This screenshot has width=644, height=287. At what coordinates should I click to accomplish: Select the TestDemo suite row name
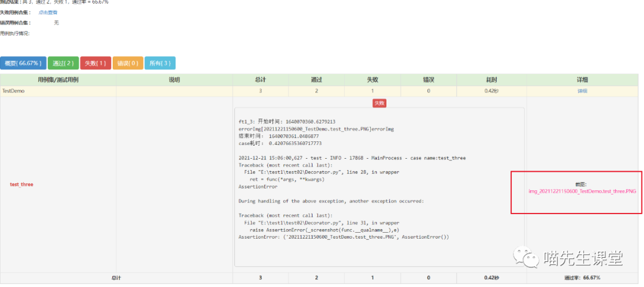[x=13, y=91]
